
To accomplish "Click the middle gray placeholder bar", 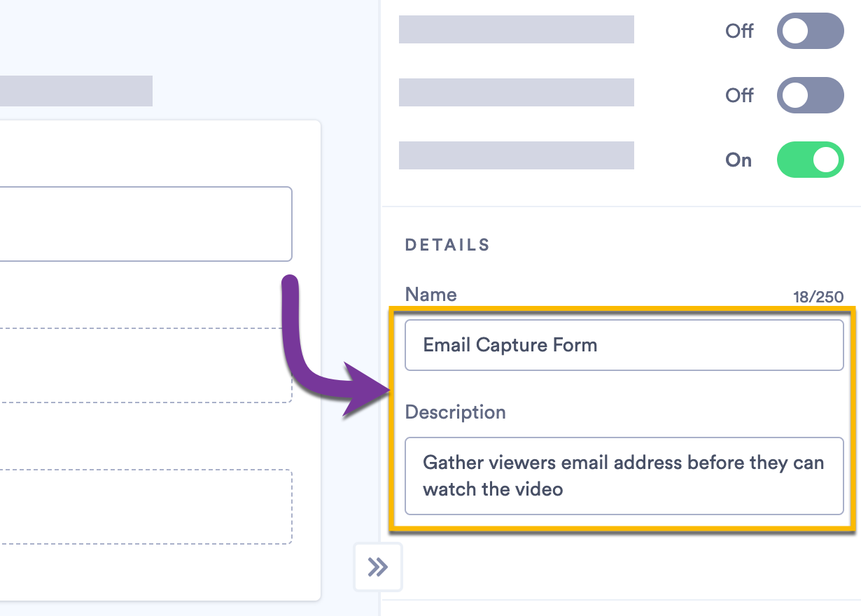I will click(x=516, y=92).
